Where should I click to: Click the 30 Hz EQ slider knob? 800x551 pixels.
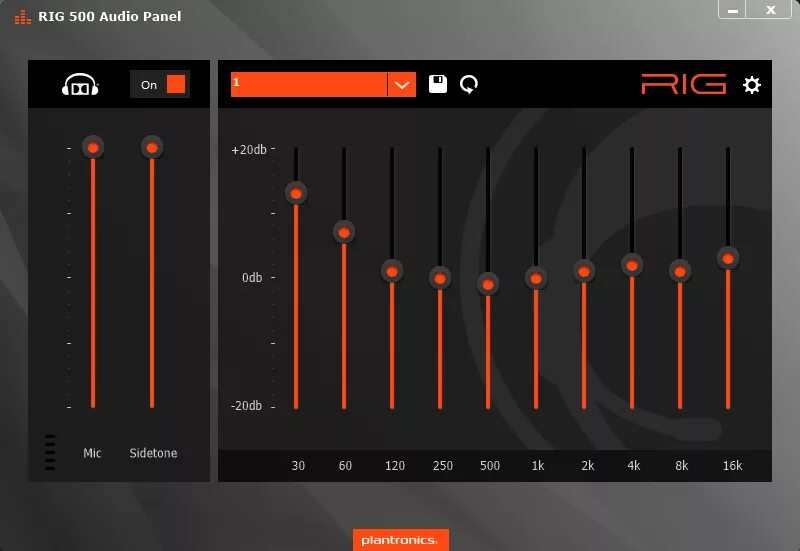click(x=296, y=193)
